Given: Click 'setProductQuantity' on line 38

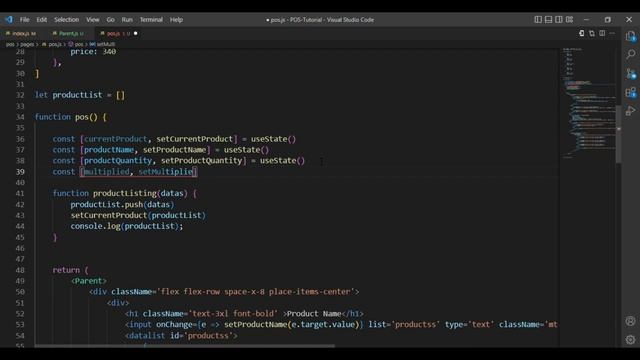Looking at the screenshot, I should click(x=202, y=161).
